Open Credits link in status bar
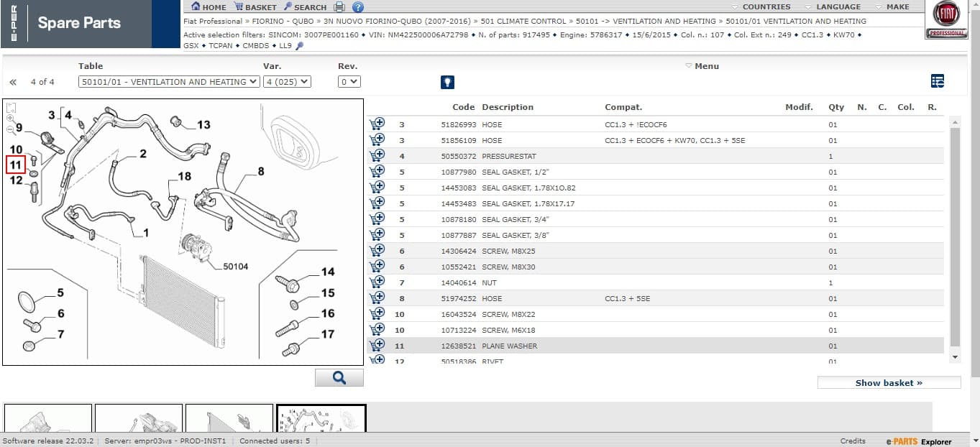Image resolution: width=980 pixels, height=447 pixels. [853, 441]
